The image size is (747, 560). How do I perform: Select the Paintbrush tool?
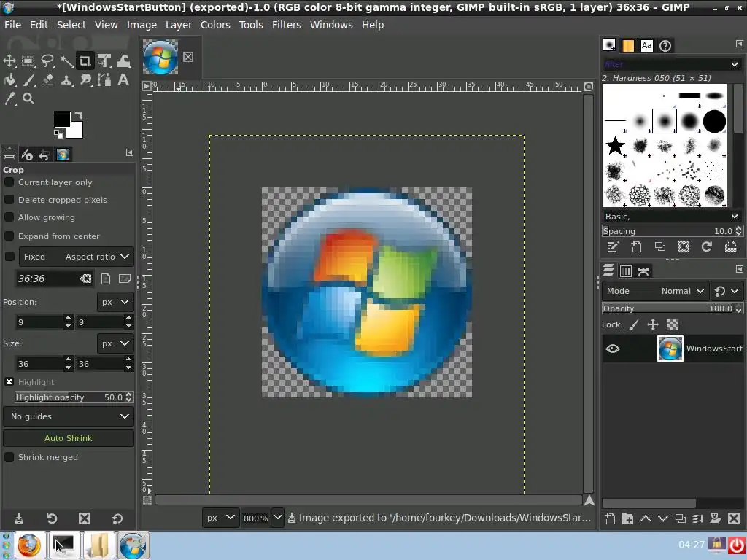tap(28, 79)
